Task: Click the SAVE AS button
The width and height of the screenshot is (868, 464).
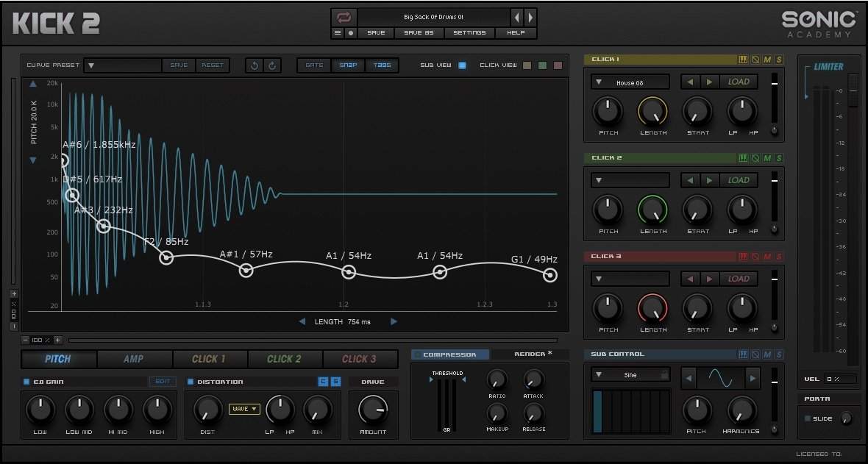Action: click(419, 32)
